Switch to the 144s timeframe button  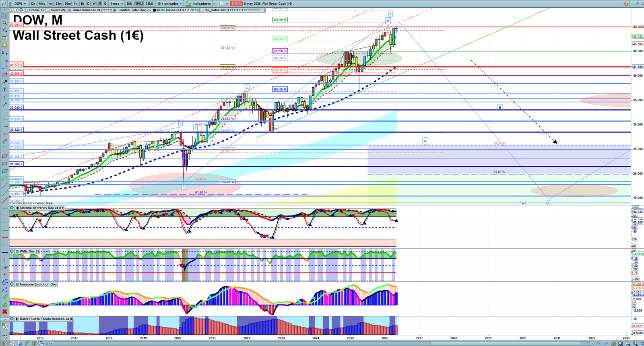[x=41, y=4]
